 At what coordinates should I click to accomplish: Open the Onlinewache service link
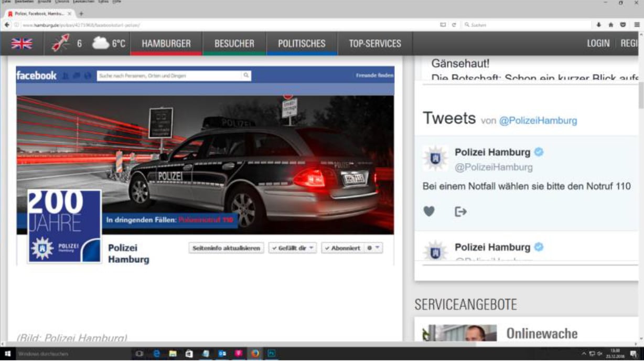point(542,333)
